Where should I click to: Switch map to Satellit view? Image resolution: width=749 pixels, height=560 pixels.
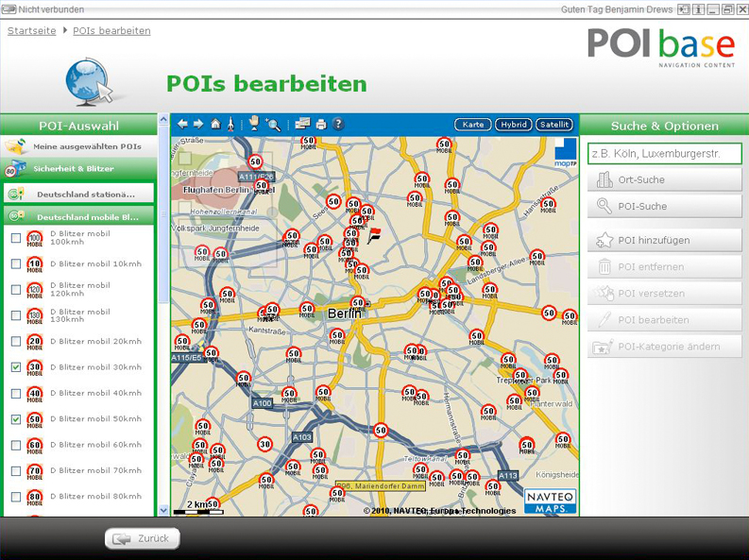point(554,125)
